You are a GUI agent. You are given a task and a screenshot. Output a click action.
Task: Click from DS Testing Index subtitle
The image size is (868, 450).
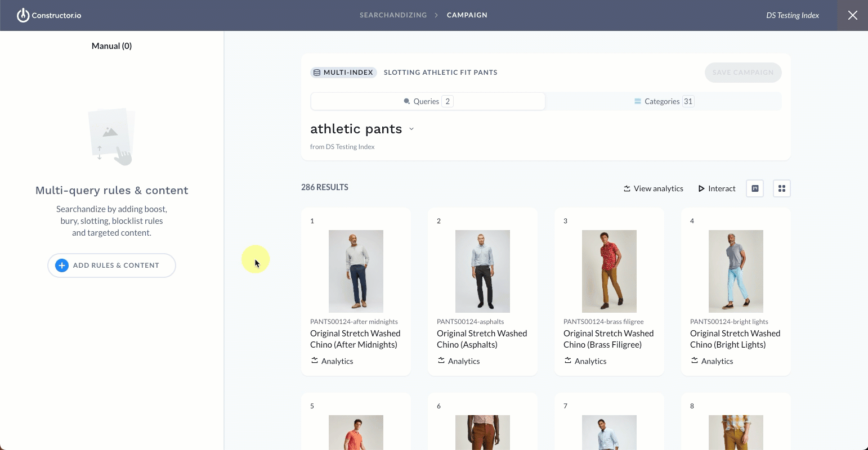point(342,147)
